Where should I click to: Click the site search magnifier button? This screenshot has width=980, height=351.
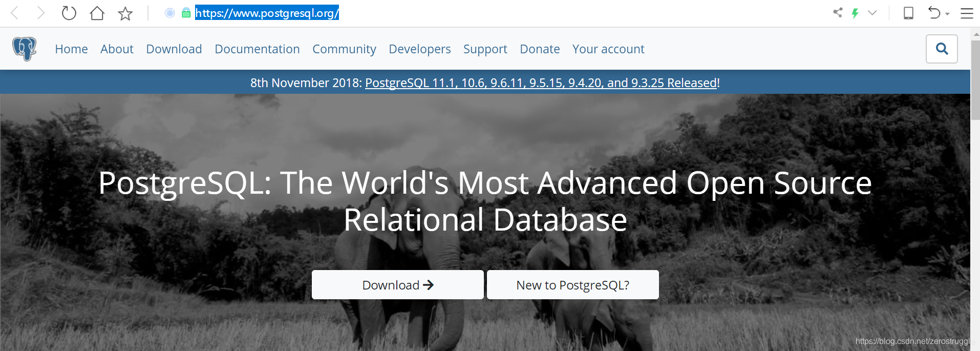(x=942, y=49)
